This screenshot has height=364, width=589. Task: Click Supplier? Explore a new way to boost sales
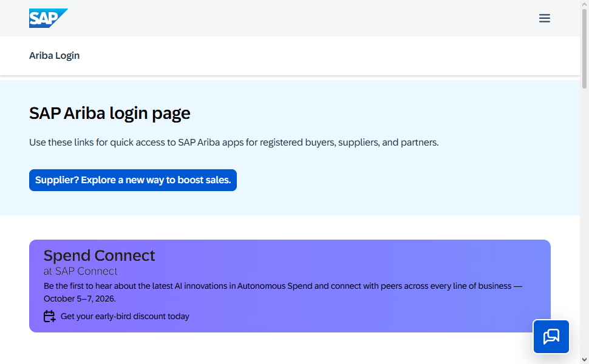click(x=133, y=180)
